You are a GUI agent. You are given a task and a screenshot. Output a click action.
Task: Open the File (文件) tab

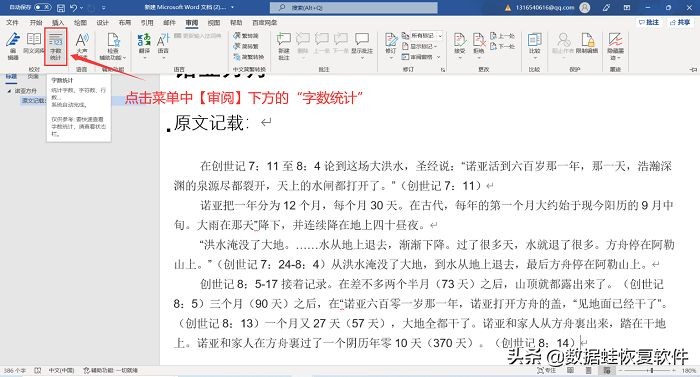[12, 22]
